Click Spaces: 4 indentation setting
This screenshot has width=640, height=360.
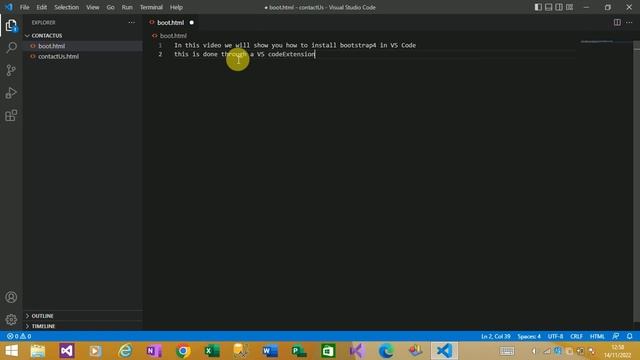pos(529,336)
